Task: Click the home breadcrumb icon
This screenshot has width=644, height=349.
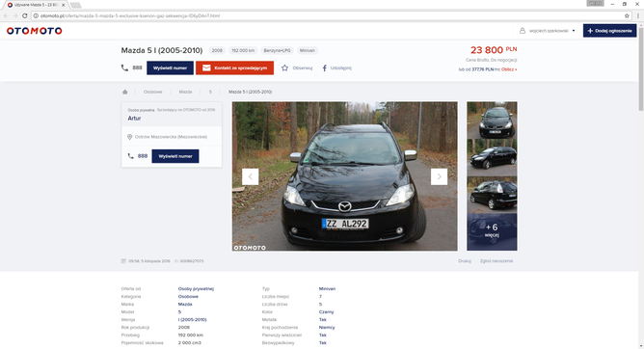Action: (x=125, y=92)
